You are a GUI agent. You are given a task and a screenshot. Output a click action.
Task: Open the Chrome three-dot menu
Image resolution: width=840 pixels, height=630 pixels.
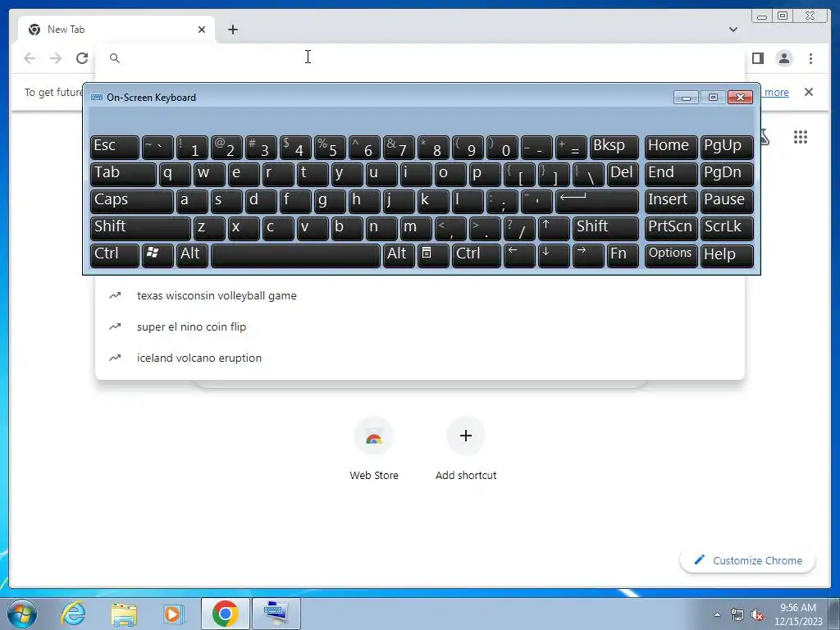pos(810,58)
